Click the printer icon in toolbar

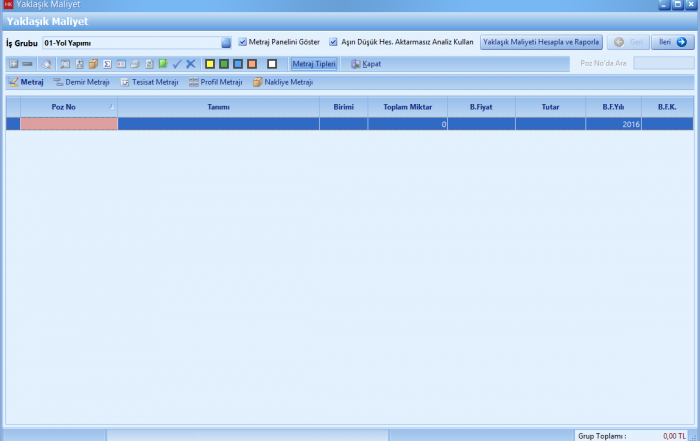tap(134, 64)
